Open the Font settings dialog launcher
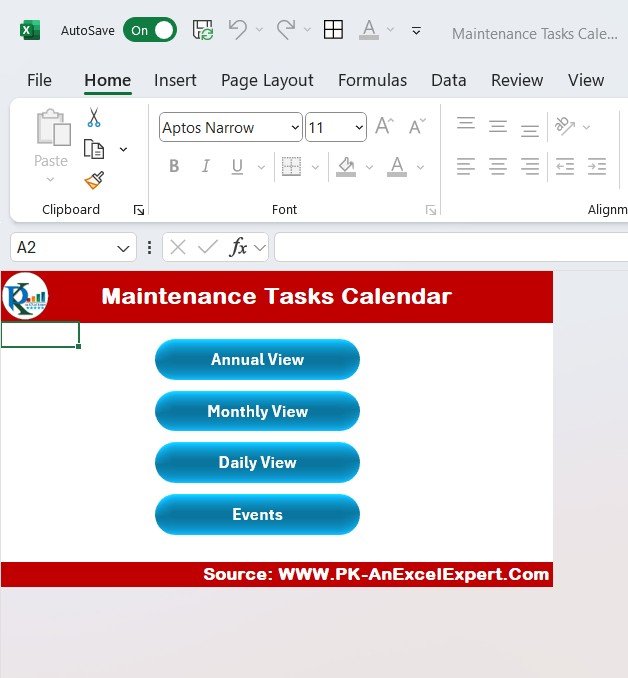 click(431, 210)
